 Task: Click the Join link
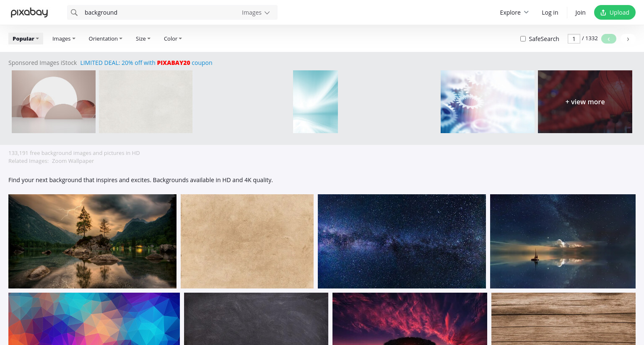pyautogui.click(x=580, y=13)
